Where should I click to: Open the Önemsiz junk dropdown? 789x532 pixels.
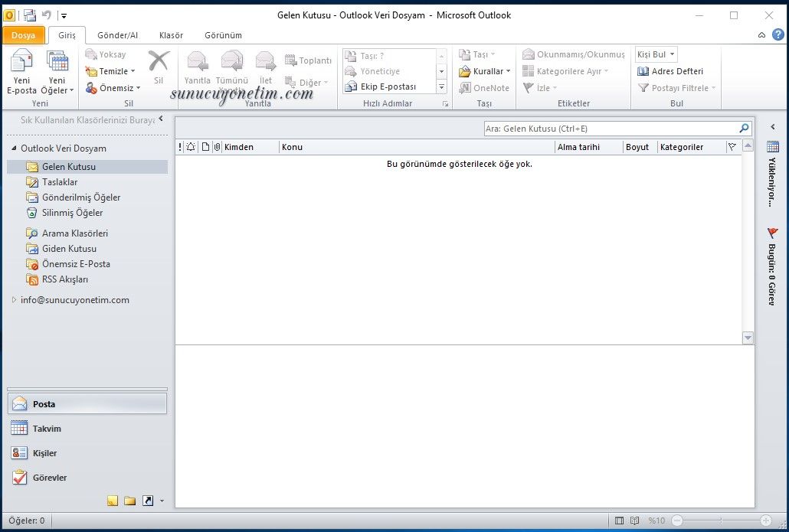113,88
